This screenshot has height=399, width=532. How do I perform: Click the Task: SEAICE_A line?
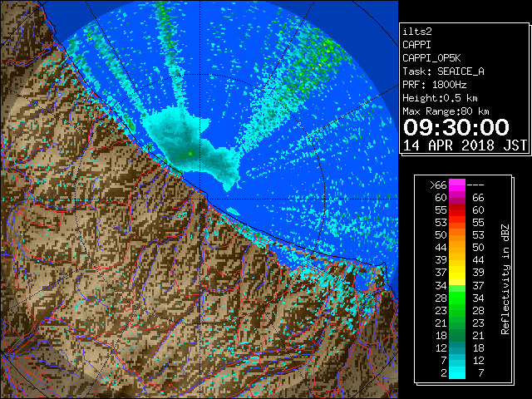(443, 71)
